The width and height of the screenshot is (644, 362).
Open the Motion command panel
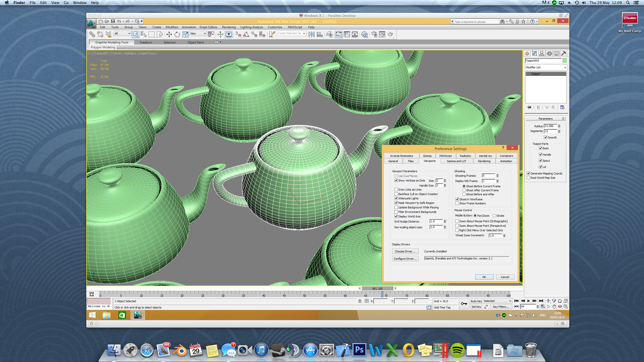click(x=549, y=53)
